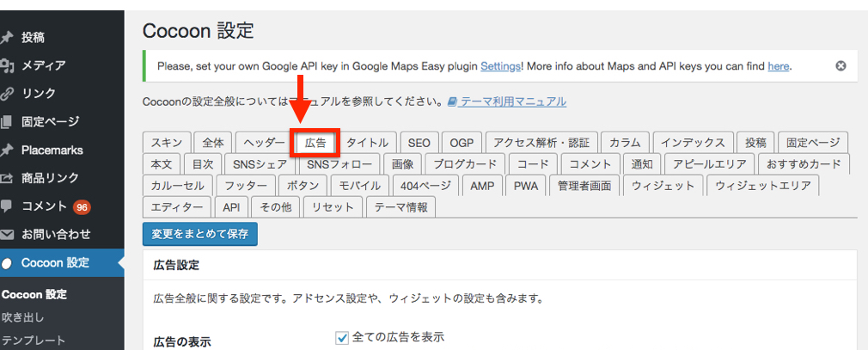
Task: Switch to the コメント settings tab
Action: pos(590,164)
